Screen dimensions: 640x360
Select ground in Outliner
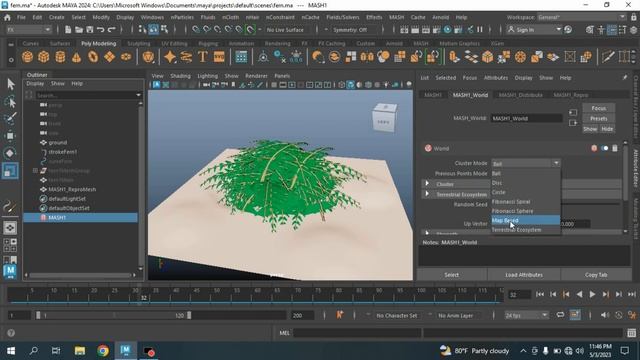point(58,142)
